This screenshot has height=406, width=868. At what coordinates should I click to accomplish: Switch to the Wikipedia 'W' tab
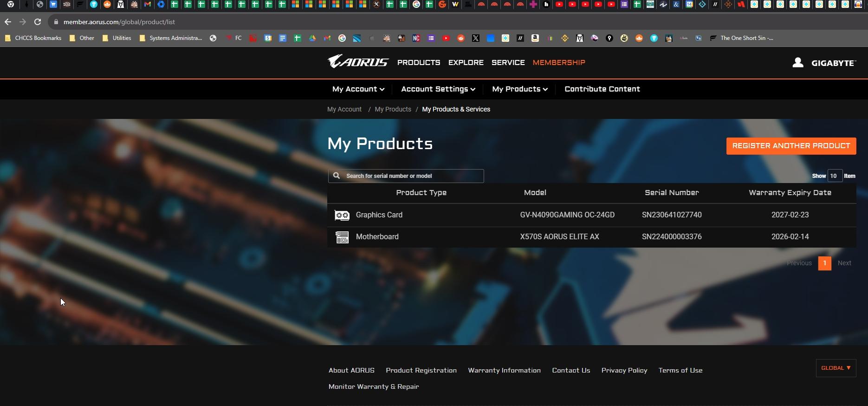(x=455, y=5)
